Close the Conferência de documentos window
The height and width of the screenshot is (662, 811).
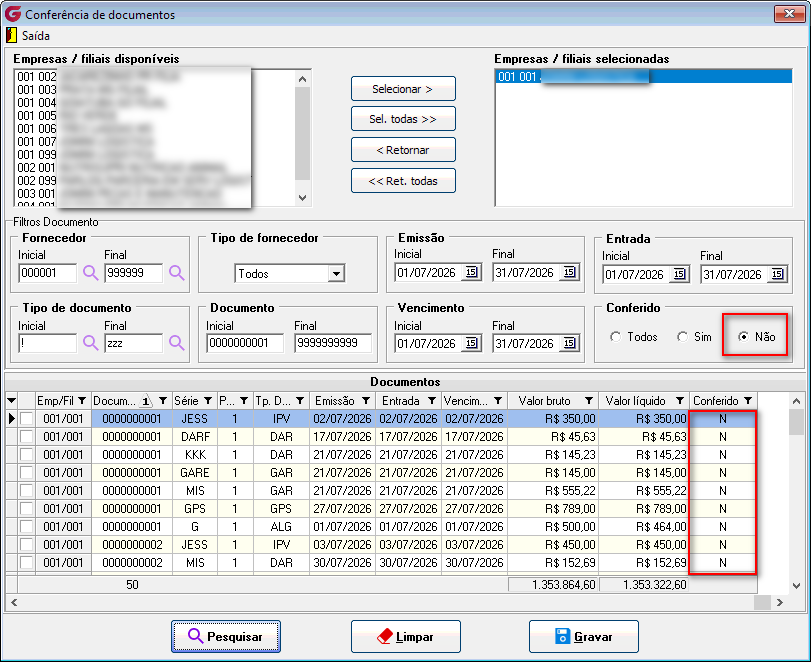(x=789, y=14)
